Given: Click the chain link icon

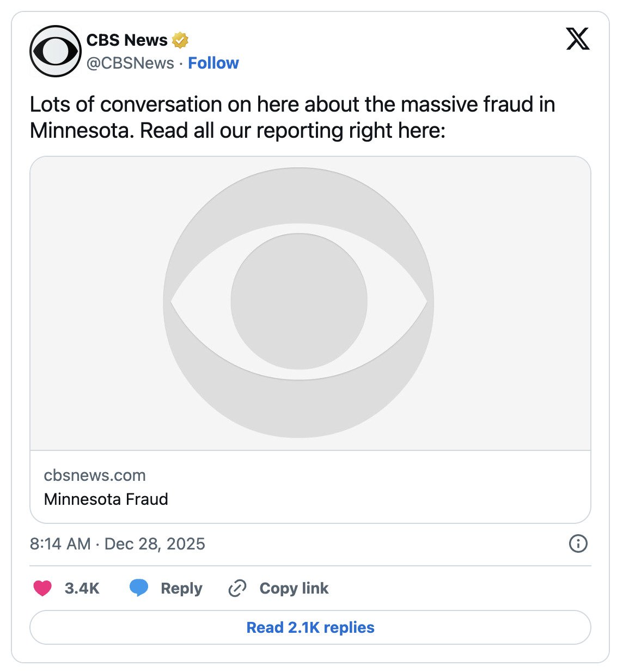Looking at the screenshot, I should 237,588.
